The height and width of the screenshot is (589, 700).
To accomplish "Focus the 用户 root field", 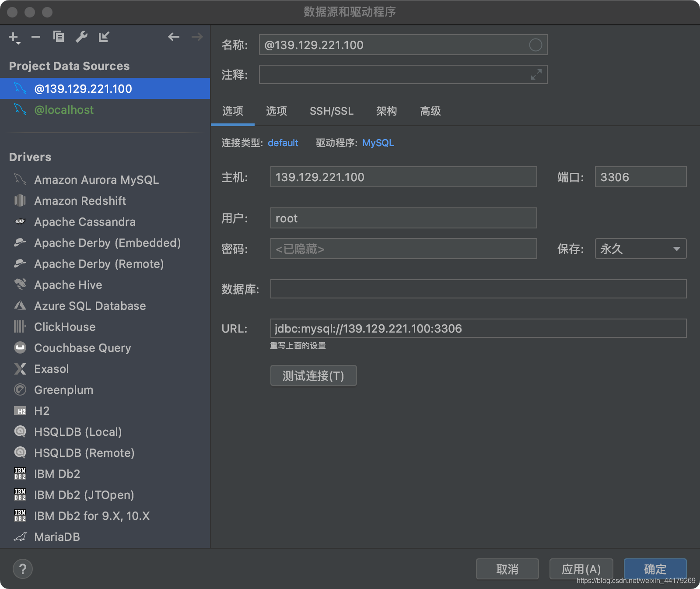I will coord(403,218).
